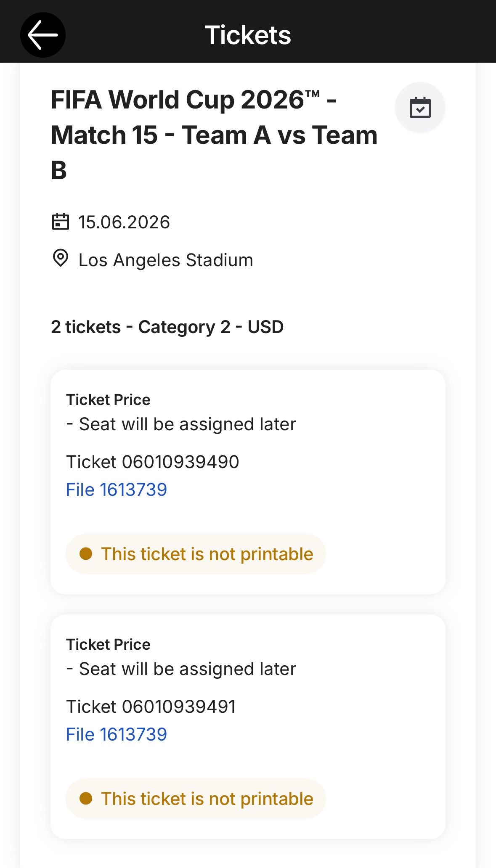
Task: Click 'Ticket Price' label on the first ticket card
Action: coord(108,400)
